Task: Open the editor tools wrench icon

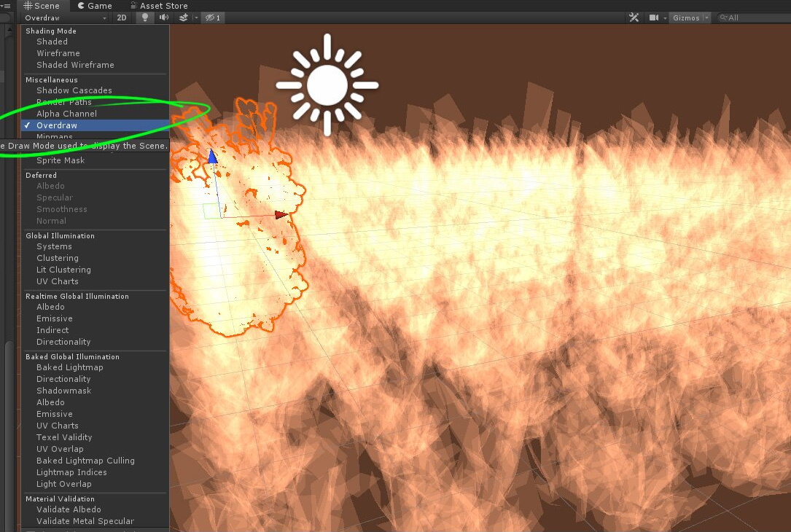Action: coord(633,17)
